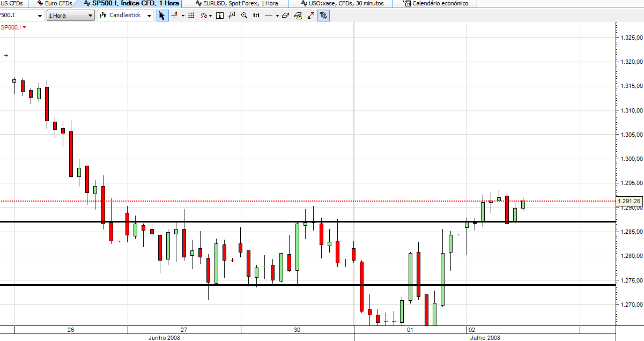The height and width of the screenshot is (341, 644).
Task: Click the Junho 2008 month label
Action: coord(164,338)
